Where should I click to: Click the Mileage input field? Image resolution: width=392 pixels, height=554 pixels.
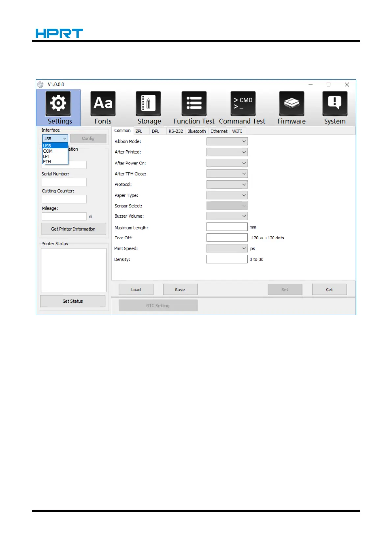point(64,216)
